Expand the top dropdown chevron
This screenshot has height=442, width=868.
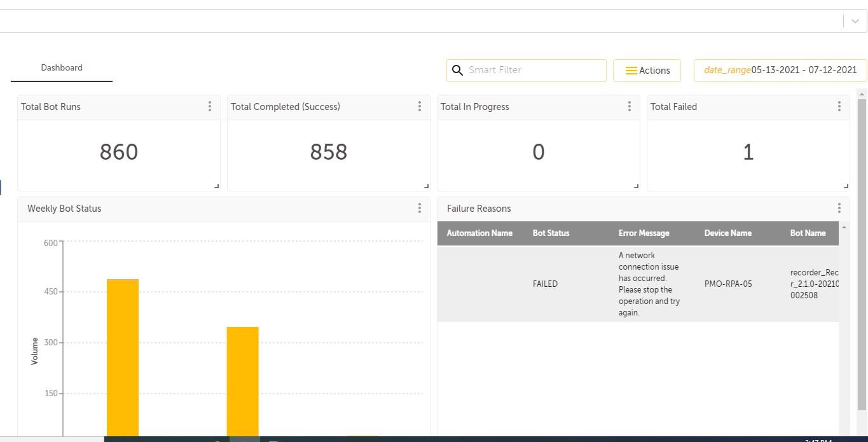pos(855,21)
